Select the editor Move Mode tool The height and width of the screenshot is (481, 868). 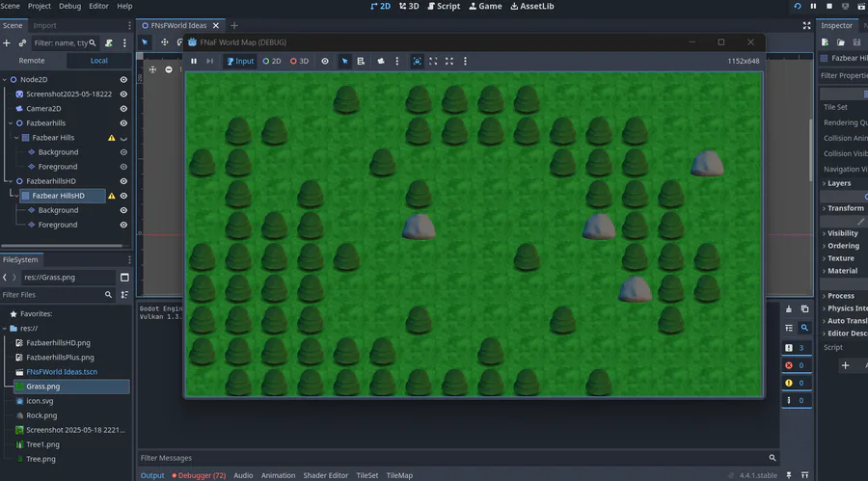pyautogui.click(x=164, y=42)
